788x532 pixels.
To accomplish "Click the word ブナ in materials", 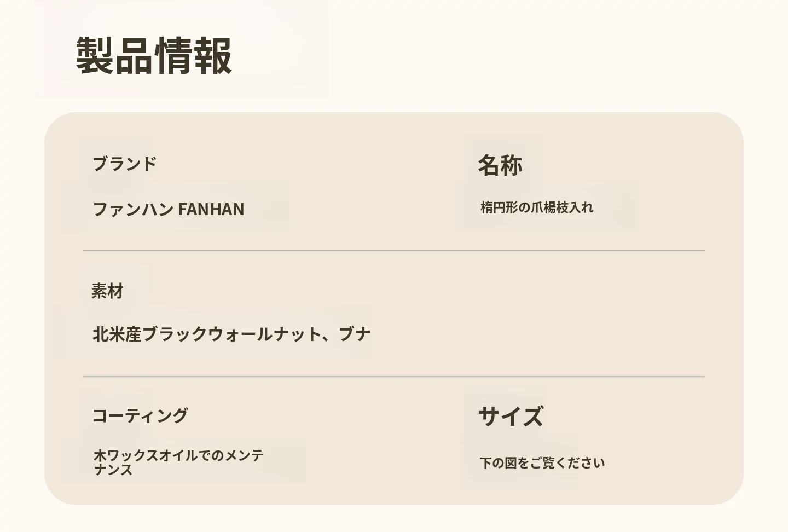I will 355,334.
